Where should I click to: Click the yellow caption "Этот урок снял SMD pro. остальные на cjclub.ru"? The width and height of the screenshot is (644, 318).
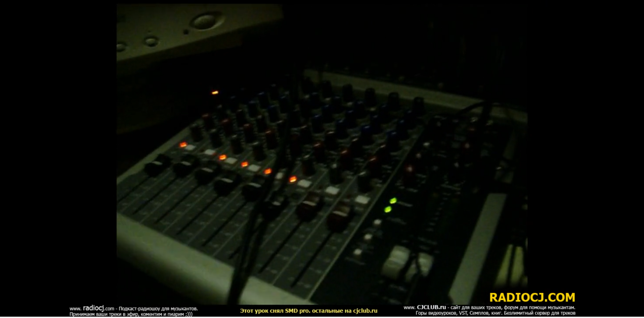(x=309, y=311)
